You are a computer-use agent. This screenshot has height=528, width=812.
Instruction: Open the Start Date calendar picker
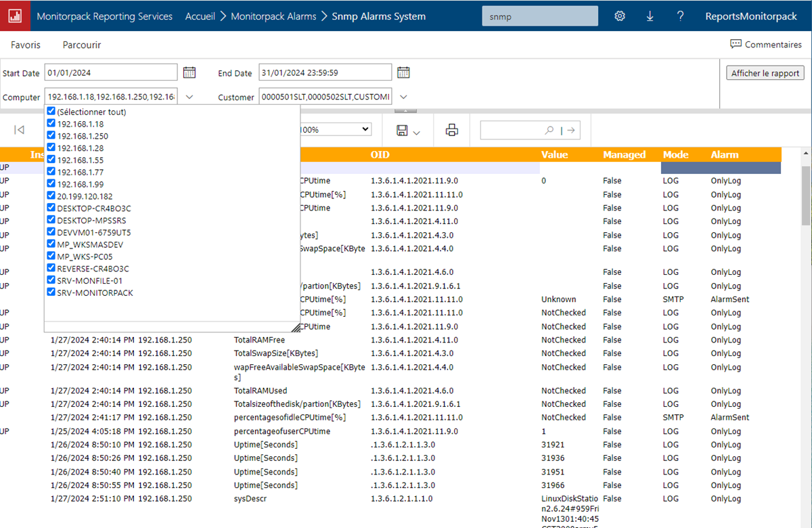pos(189,72)
